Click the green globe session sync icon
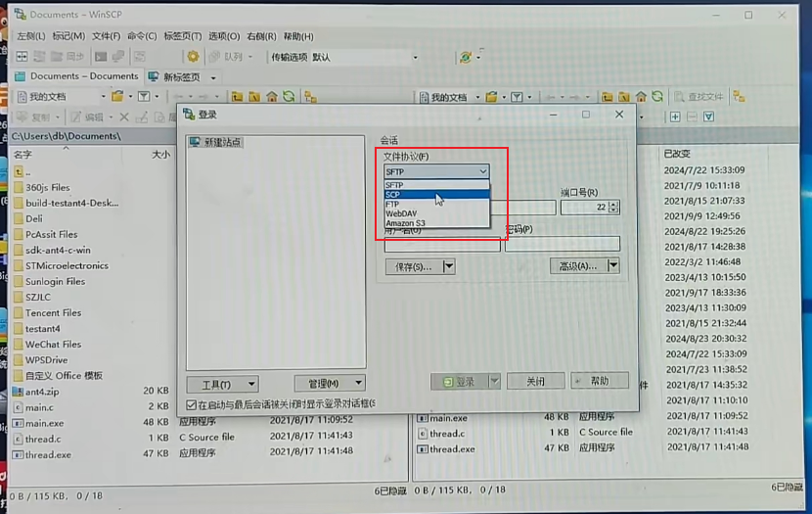Viewport: 812px width, 514px height. (466, 57)
